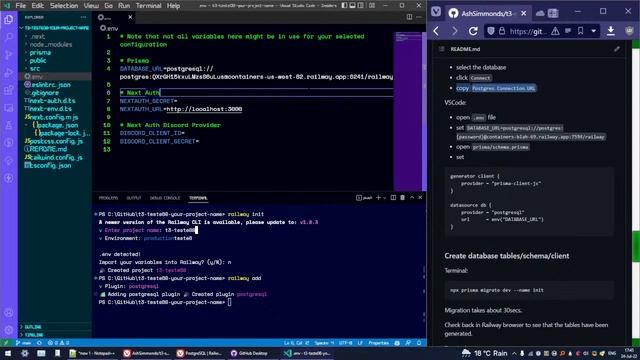
Task: Kill terminal with trash icon
Action: point(402,198)
